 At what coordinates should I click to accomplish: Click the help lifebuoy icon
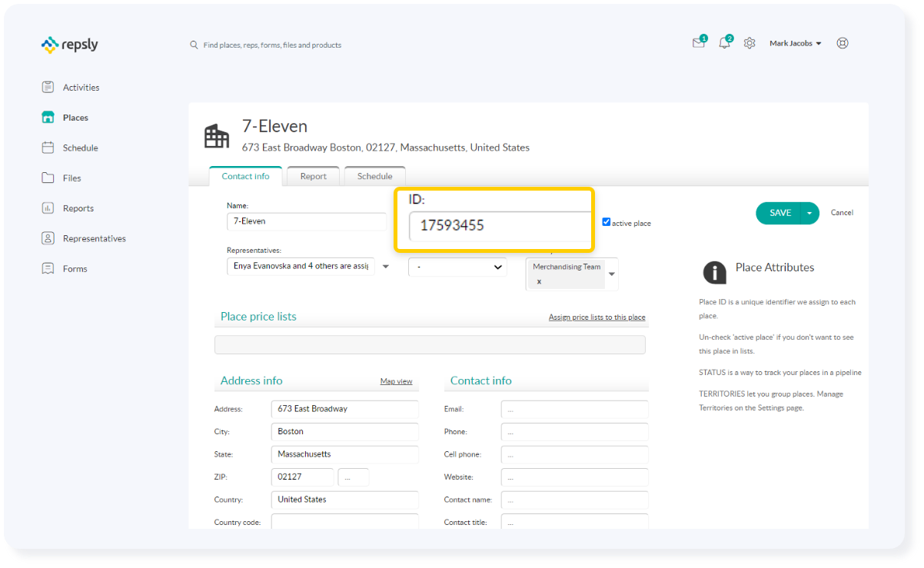(843, 43)
